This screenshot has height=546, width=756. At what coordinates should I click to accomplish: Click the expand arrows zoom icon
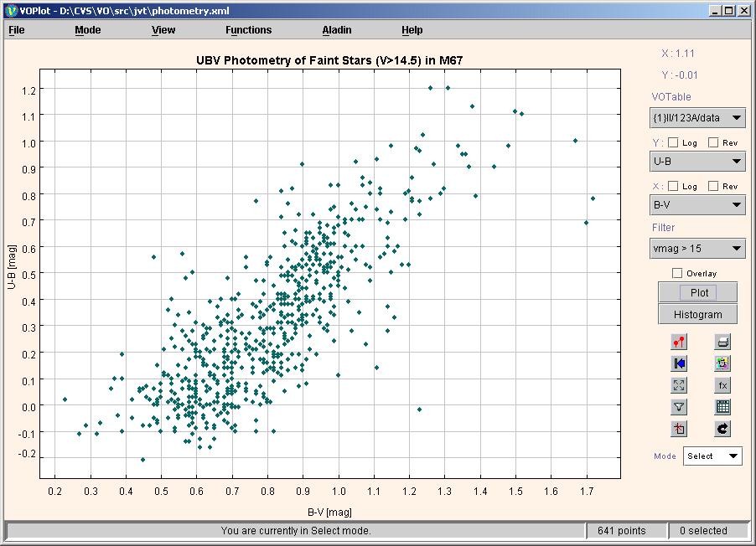point(679,385)
